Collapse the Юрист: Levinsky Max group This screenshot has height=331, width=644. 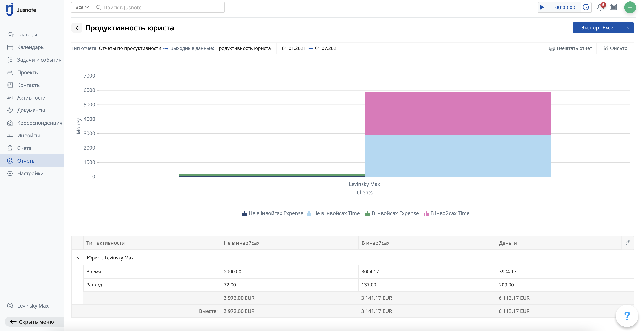77,258
